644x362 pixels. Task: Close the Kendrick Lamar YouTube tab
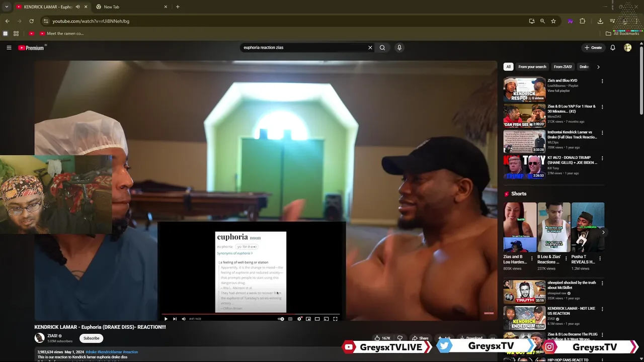(x=86, y=7)
